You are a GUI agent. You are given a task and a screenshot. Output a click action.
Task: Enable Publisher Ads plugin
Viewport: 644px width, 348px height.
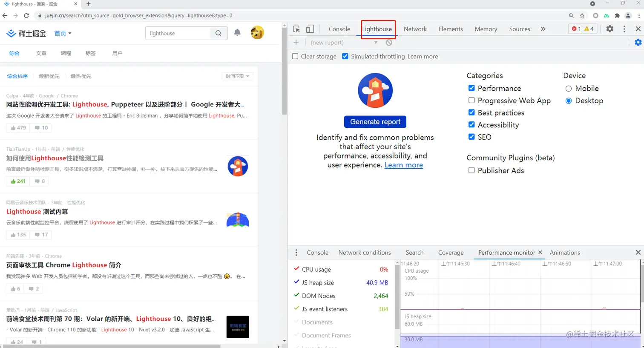pyautogui.click(x=471, y=170)
